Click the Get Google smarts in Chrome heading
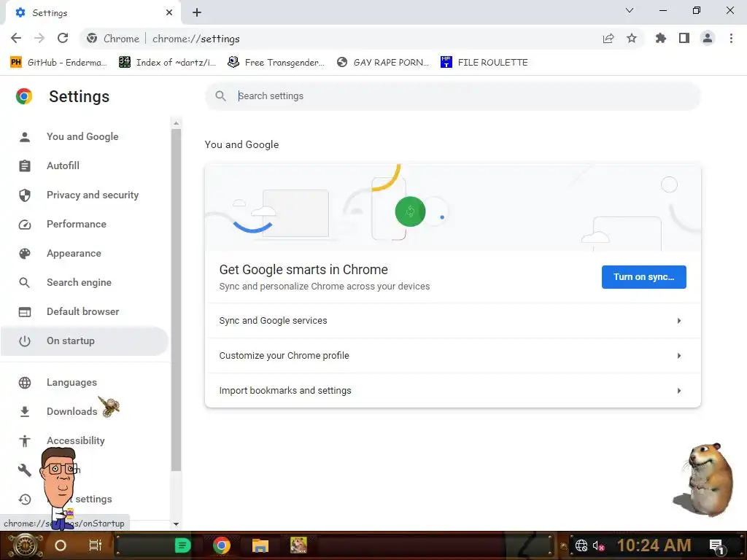Image resolution: width=747 pixels, height=560 pixels. point(303,270)
